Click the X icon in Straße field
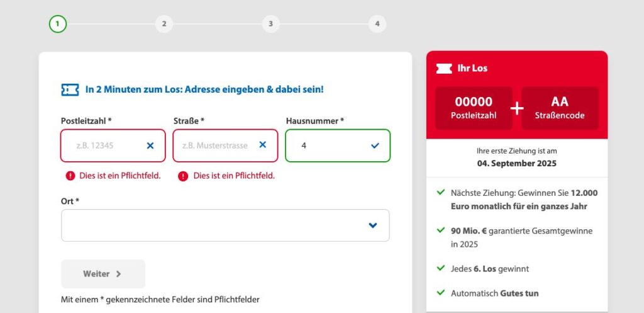The height and width of the screenshot is (313, 644). click(263, 145)
